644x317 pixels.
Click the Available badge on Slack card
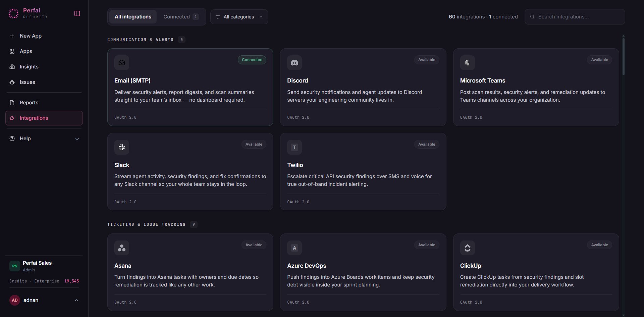point(254,144)
